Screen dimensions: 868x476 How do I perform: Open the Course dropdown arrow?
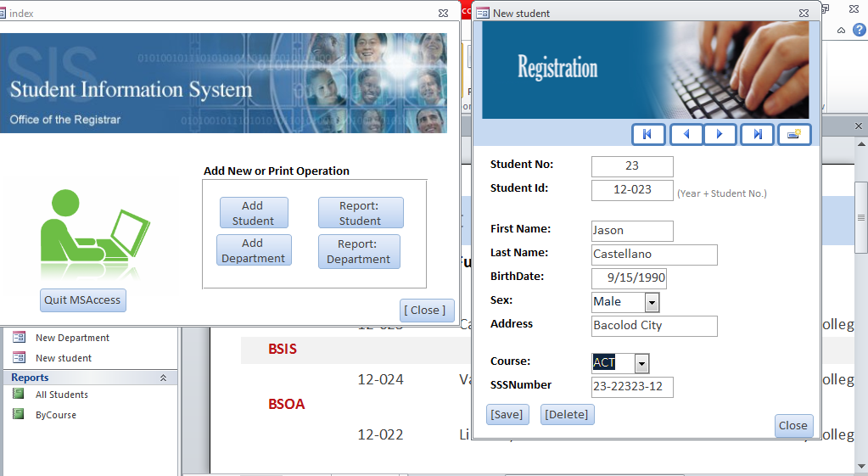point(641,364)
